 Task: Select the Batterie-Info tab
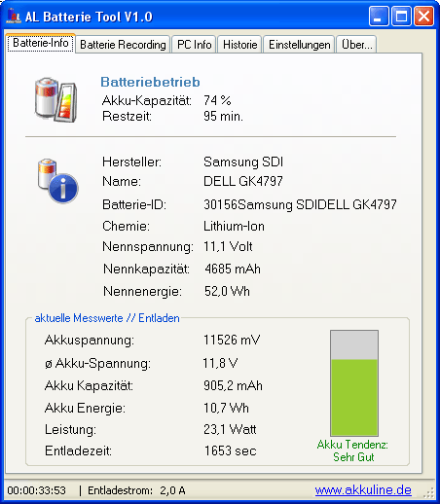pos(41,43)
